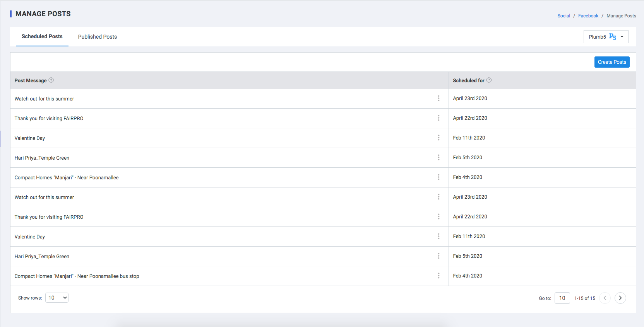Viewport: 644px width, 327px height.
Task: Select the 'Compact Homes "Manjari" - Near Poonamallee bus stop' message
Action: pyautogui.click(x=77, y=276)
